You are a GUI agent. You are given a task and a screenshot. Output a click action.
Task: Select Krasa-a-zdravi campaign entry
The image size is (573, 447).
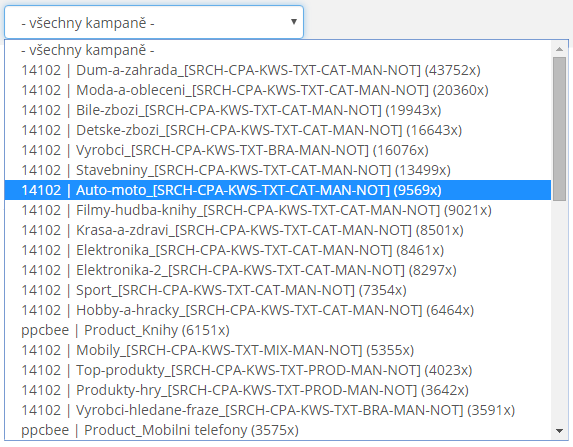click(278, 230)
